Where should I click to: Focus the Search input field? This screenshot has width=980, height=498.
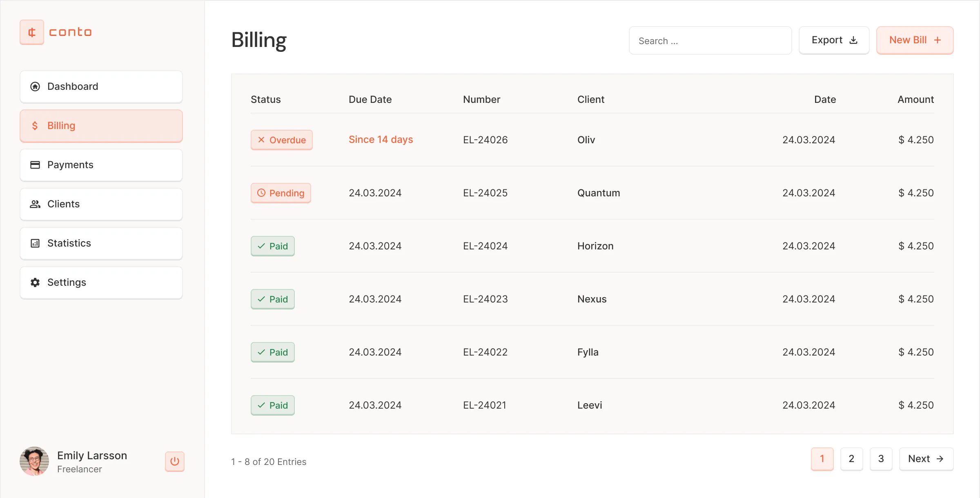(x=710, y=41)
